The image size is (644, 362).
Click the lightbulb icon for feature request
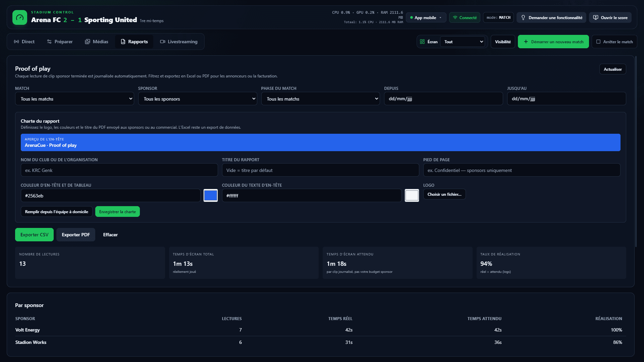(x=523, y=17)
